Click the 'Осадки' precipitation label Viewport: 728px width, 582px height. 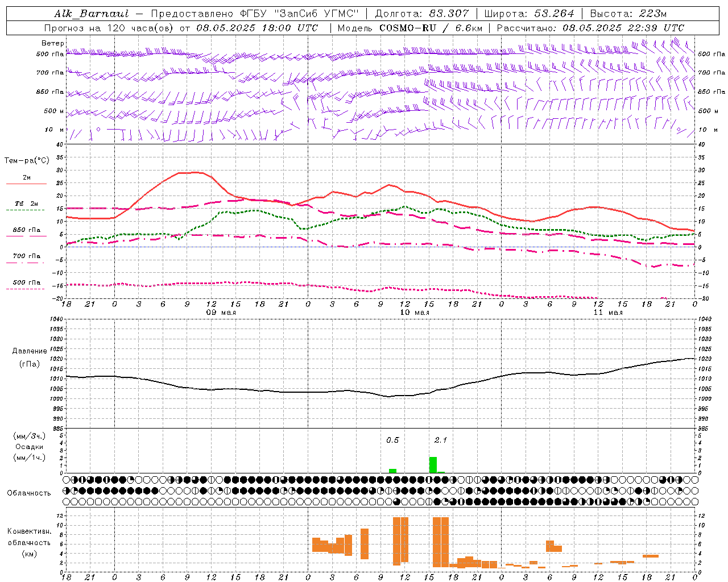click(30, 447)
